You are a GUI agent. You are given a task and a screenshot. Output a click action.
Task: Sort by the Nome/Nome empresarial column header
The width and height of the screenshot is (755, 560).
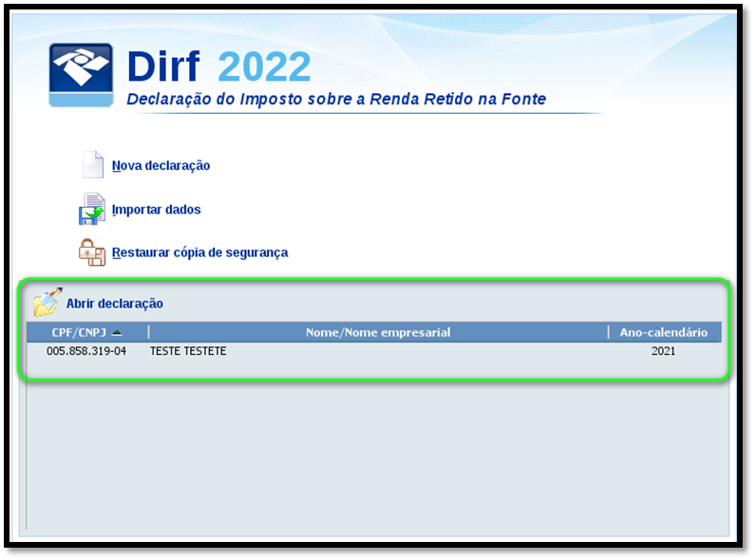pos(378,332)
